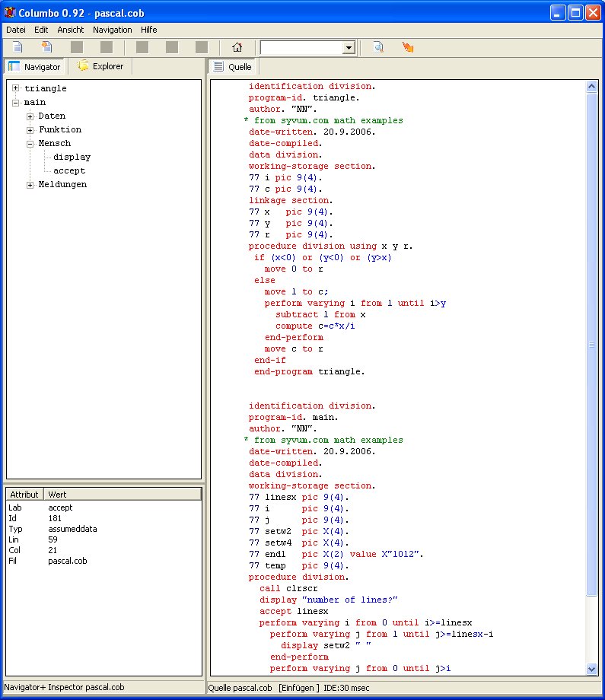This screenshot has height=700, width=605.
Task: Switch to the Explorer tab
Action: tap(100, 67)
